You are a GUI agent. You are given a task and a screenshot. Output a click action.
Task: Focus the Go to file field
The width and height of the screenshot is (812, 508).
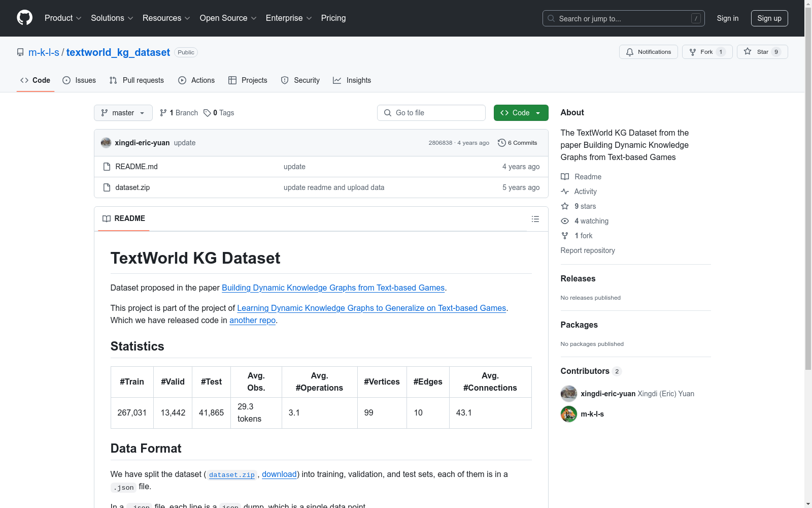[x=431, y=113]
